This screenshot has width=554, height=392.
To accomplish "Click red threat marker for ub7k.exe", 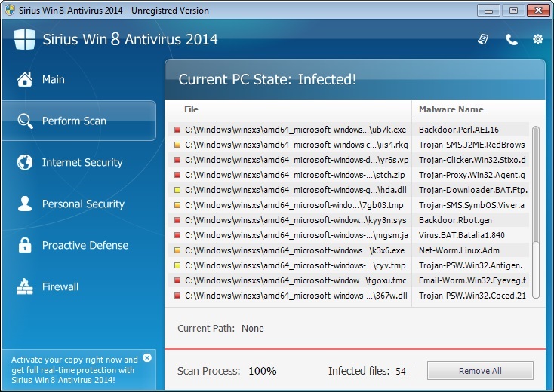I will coord(177,130).
